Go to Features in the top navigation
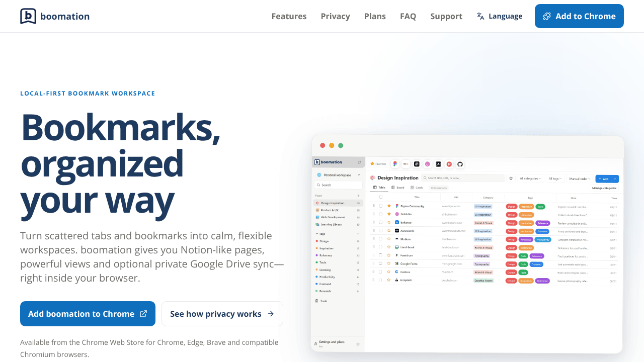 289,16
